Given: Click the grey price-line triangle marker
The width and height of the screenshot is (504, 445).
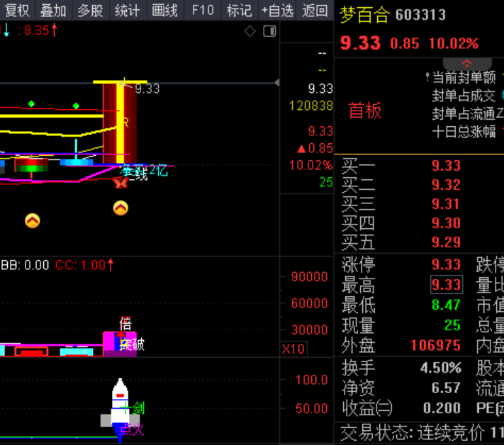Looking at the screenshot, I should 276,83.
